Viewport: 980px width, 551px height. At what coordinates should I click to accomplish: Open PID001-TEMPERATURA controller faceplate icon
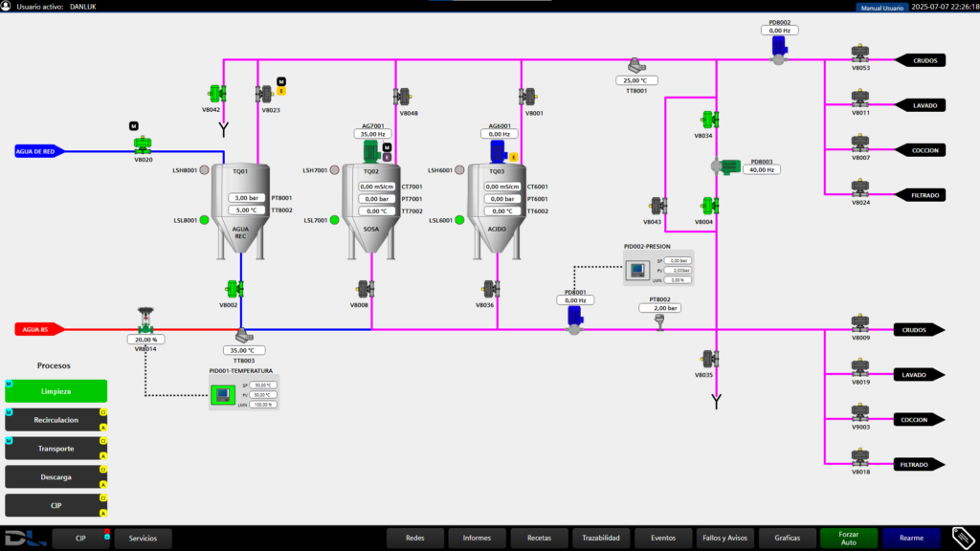click(x=222, y=395)
